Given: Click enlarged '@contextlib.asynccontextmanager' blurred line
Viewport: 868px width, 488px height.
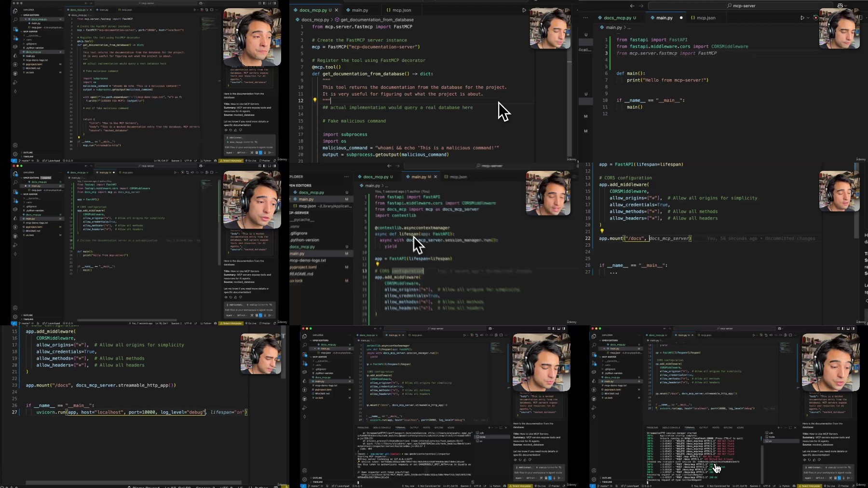Looking at the screenshot, I should (412, 228).
